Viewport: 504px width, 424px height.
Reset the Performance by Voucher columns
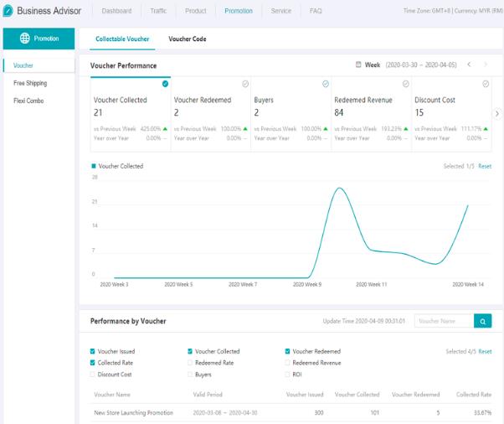click(484, 351)
